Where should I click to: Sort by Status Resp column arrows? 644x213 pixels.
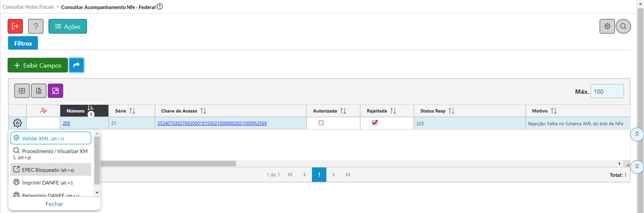coord(452,111)
